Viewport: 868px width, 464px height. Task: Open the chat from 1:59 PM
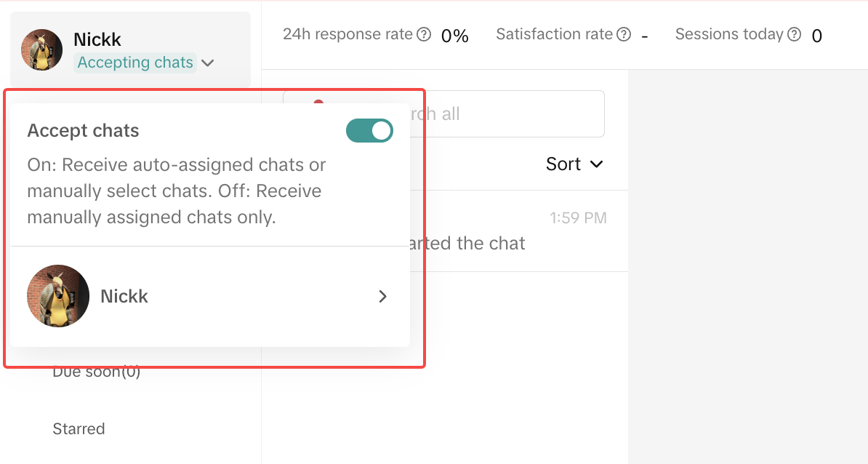point(509,231)
